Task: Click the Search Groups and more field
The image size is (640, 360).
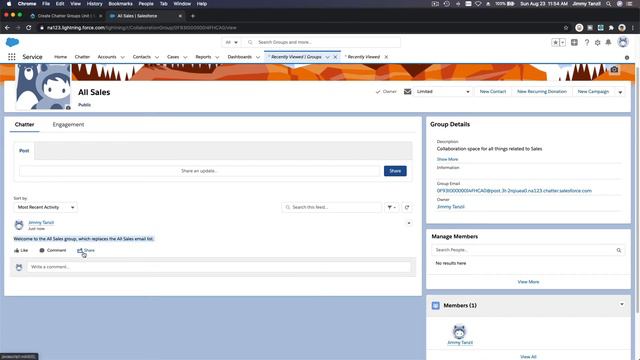Action: (322, 42)
